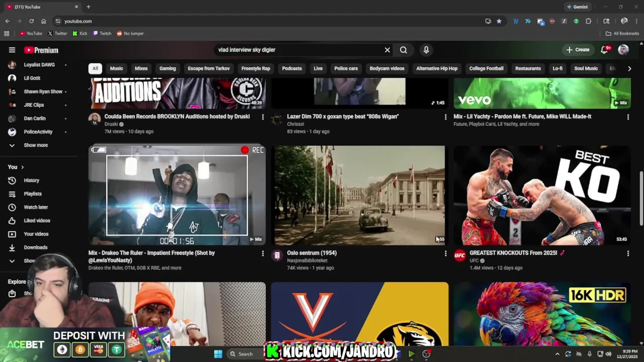Open the No Jumper bookmark

130,34
